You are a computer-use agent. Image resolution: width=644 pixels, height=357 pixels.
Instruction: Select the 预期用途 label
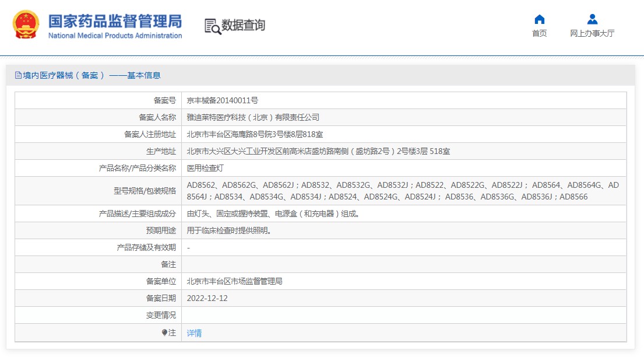[x=161, y=231]
